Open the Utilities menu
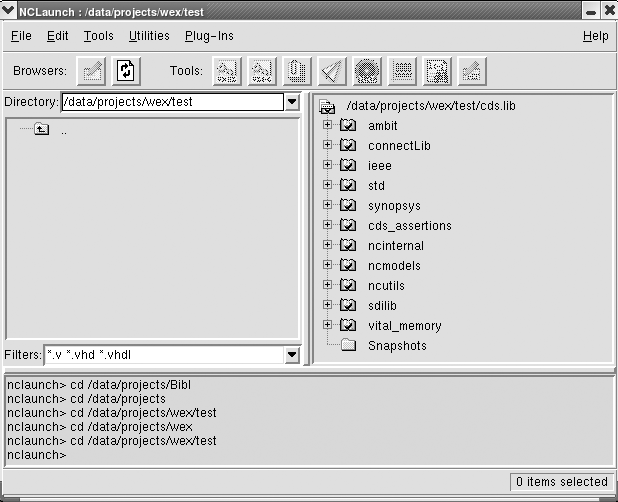The height and width of the screenshot is (502, 618). (149, 36)
